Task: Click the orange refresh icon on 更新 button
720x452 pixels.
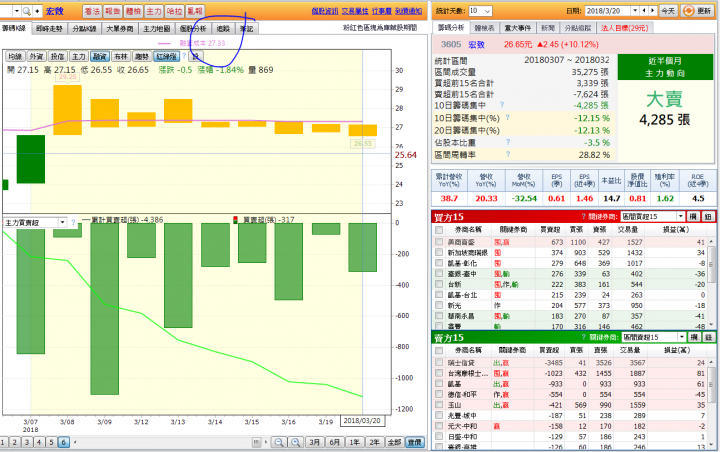Action: pos(688,11)
